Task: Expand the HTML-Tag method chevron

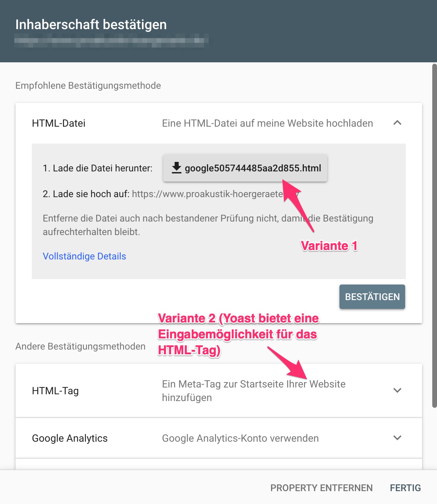Action: point(397,391)
